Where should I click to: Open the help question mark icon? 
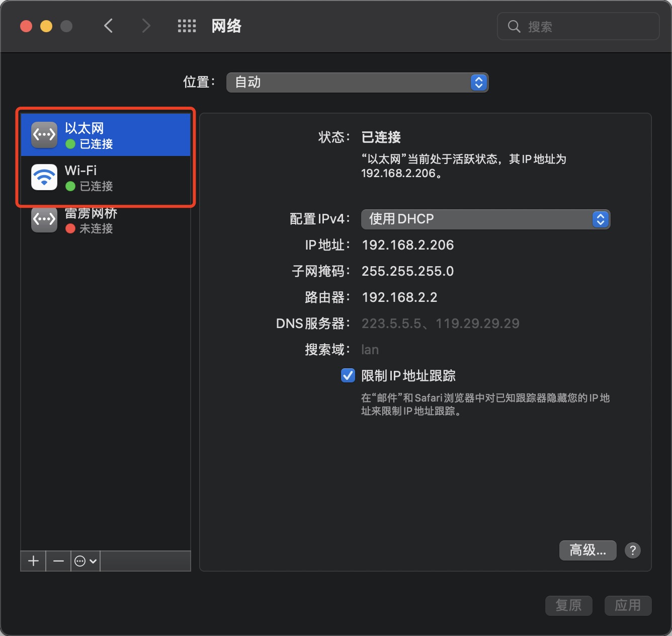coord(632,550)
